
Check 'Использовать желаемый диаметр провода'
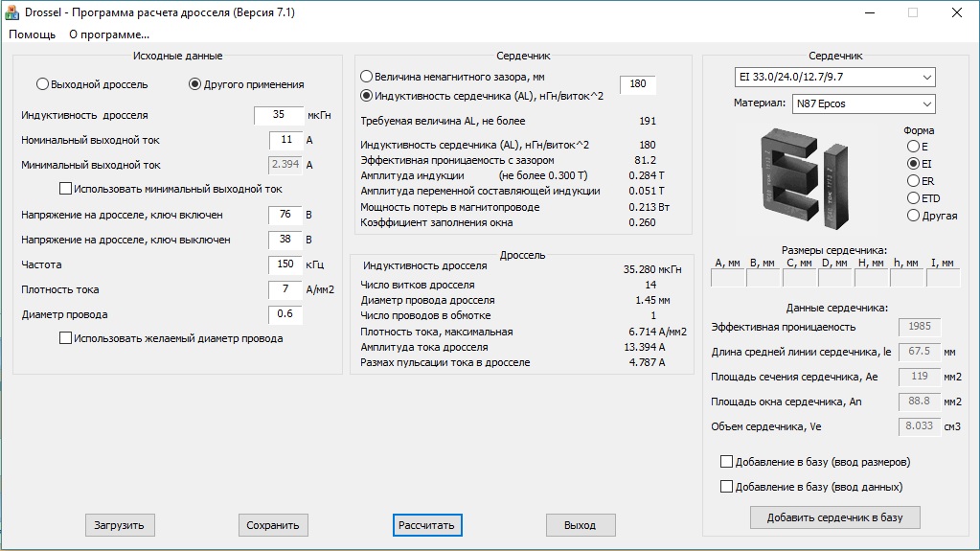coord(66,338)
